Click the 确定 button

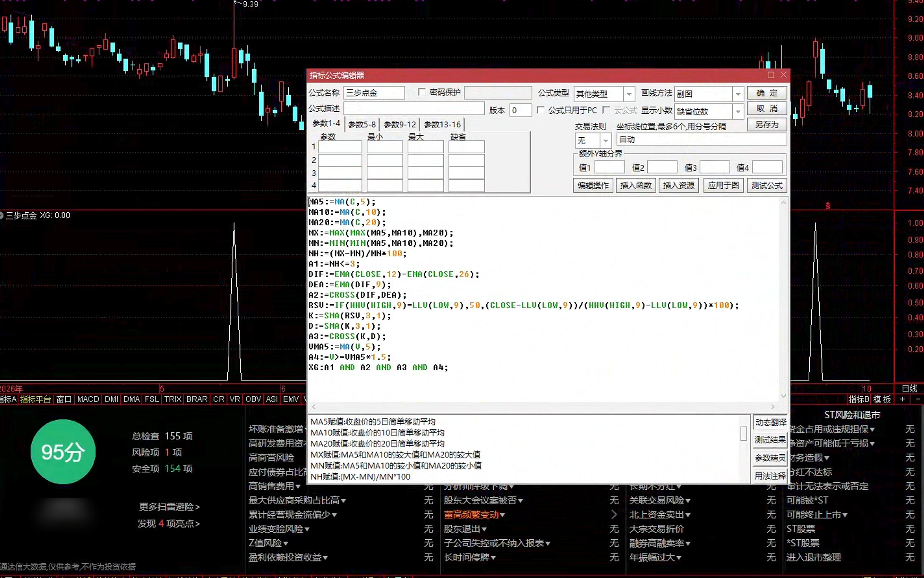766,93
